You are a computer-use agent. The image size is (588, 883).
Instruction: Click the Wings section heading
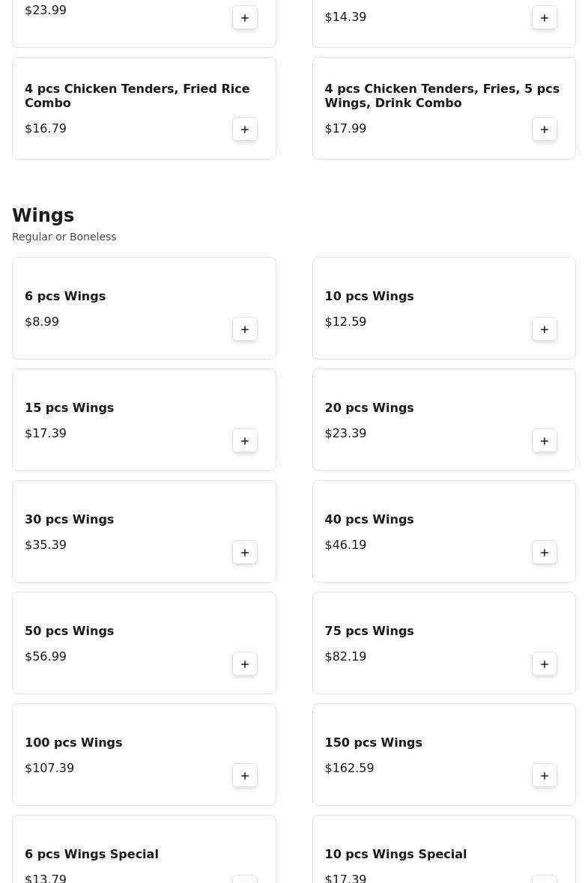(x=43, y=216)
